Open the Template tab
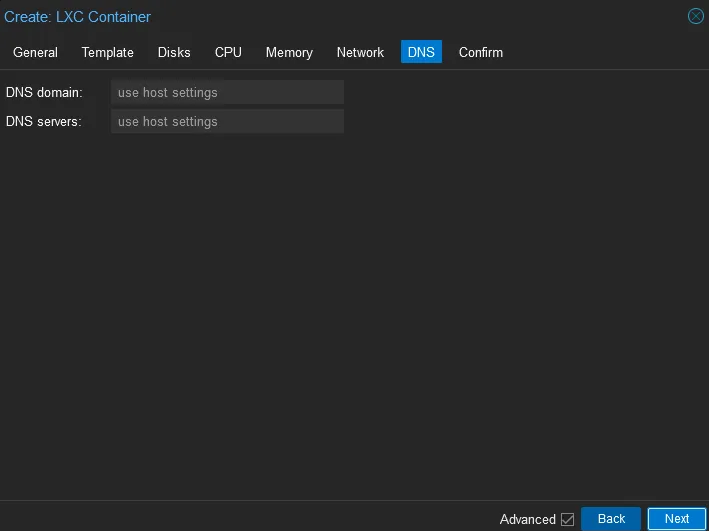709x531 pixels. (x=107, y=52)
